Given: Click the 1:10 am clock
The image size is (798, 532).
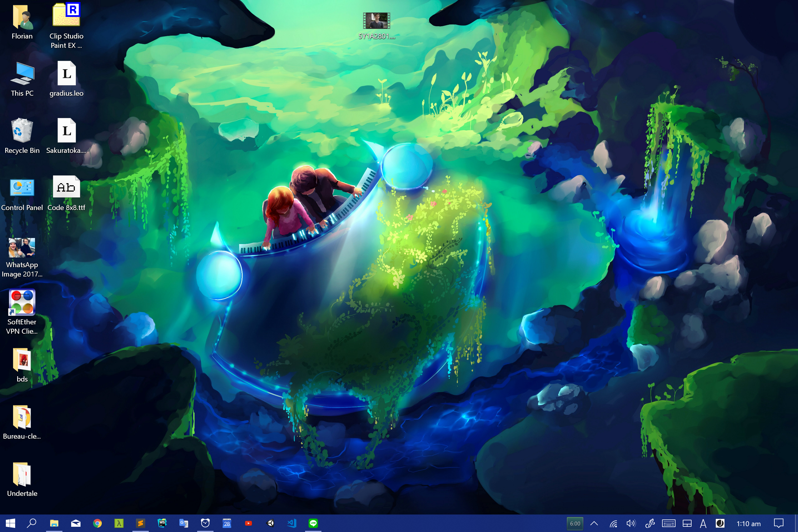Looking at the screenshot, I should click(x=748, y=524).
